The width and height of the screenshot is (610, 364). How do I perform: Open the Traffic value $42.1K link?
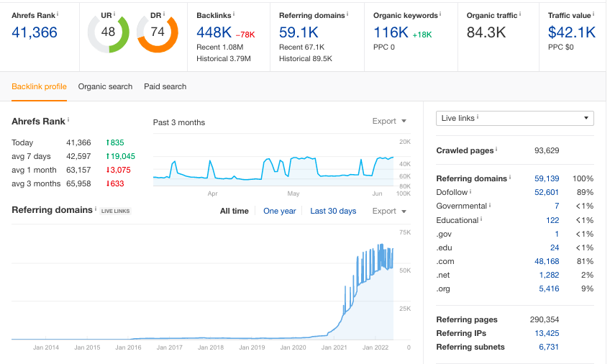pos(571,32)
